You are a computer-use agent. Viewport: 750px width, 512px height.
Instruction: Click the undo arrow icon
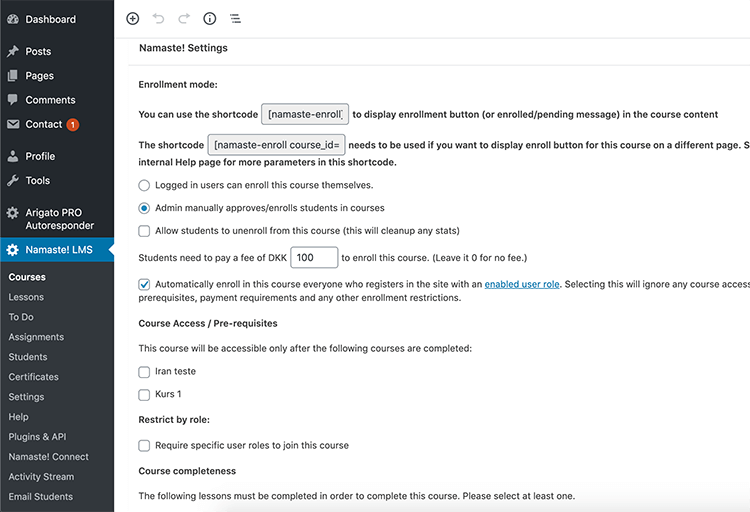158,19
